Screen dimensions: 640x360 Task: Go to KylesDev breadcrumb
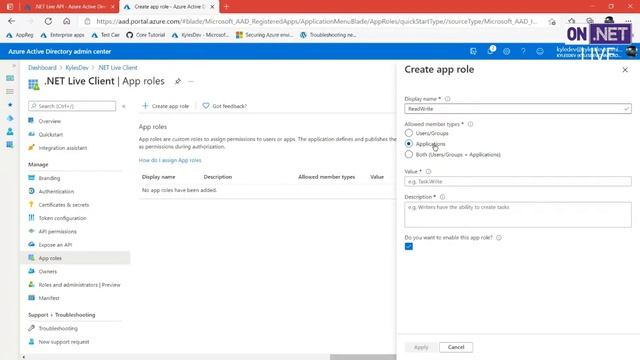click(77, 68)
